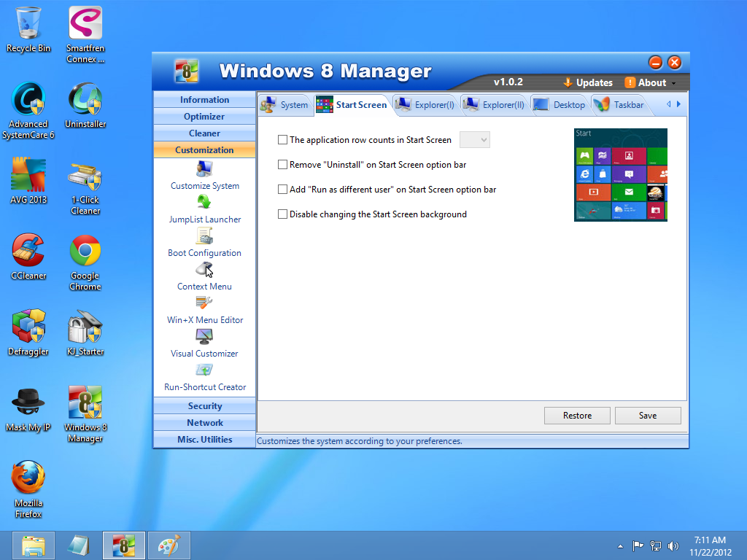The height and width of the screenshot is (560, 747).
Task: Collapse the Customization section header
Action: [204, 149]
